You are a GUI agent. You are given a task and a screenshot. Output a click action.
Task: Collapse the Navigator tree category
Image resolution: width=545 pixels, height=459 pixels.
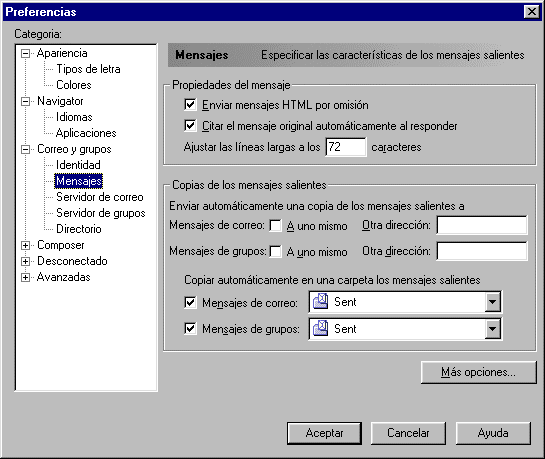pos(25,101)
